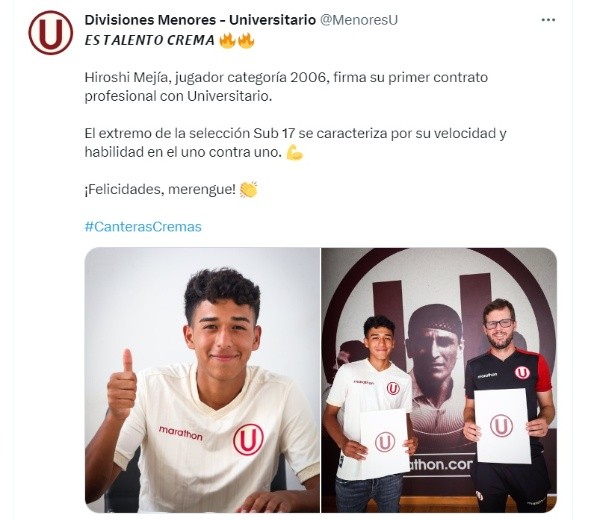This screenshot has width=600, height=521.
Task: Click the Hiroshi Mejía contract paragraph
Action: 286,86
